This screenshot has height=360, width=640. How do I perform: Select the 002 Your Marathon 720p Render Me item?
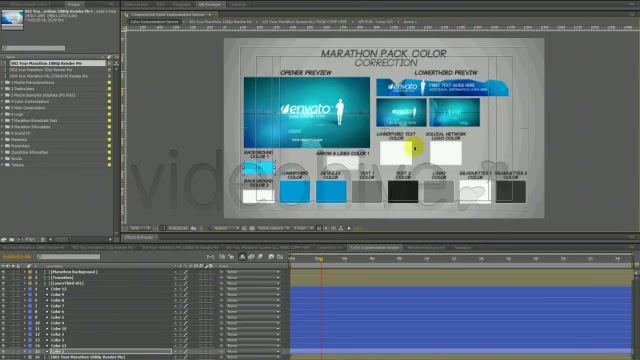tap(41, 70)
